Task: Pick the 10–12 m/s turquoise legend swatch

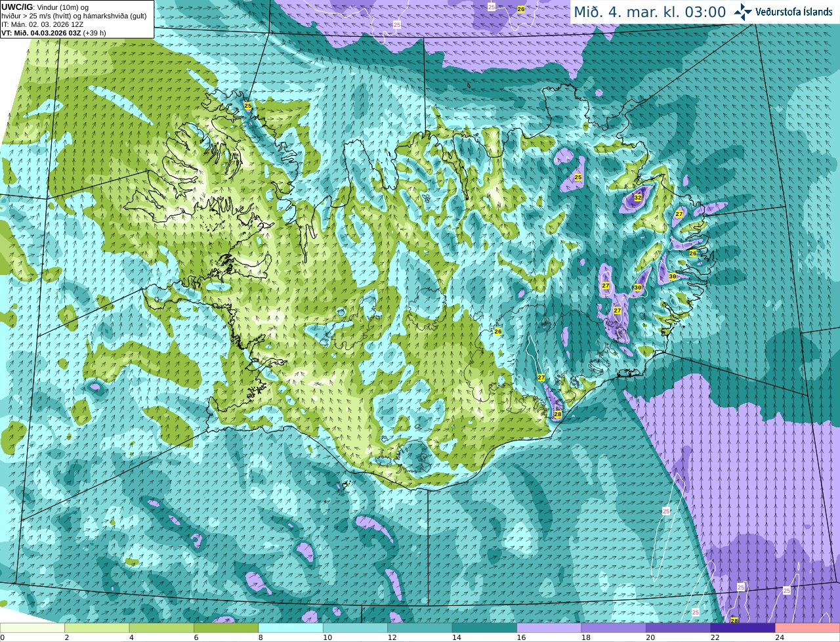Action: tap(356, 628)
